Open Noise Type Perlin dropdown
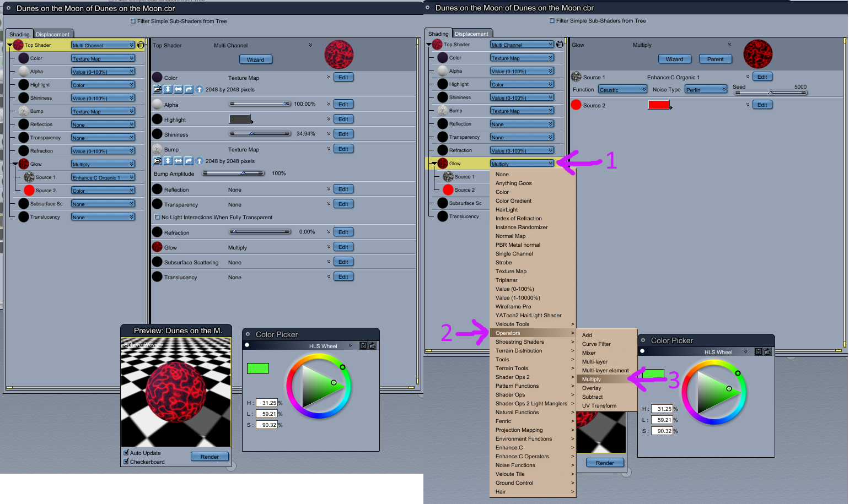849x504 pixels. point(706,89)
